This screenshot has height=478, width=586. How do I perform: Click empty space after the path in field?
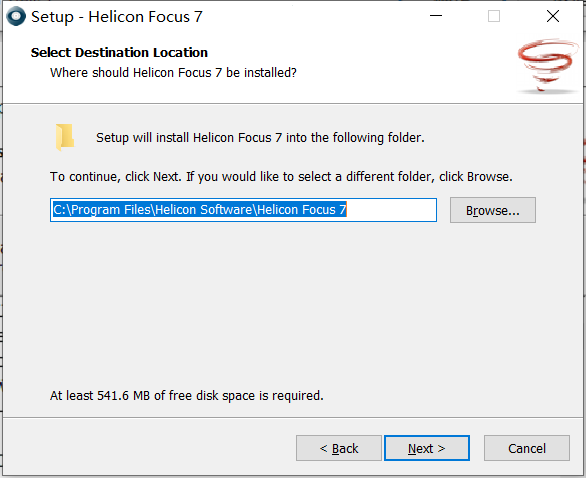coord(391,210)
